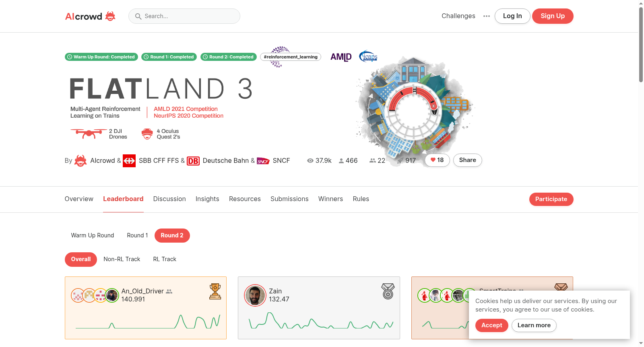Click the Zain participant name

[x=275, y=291]
